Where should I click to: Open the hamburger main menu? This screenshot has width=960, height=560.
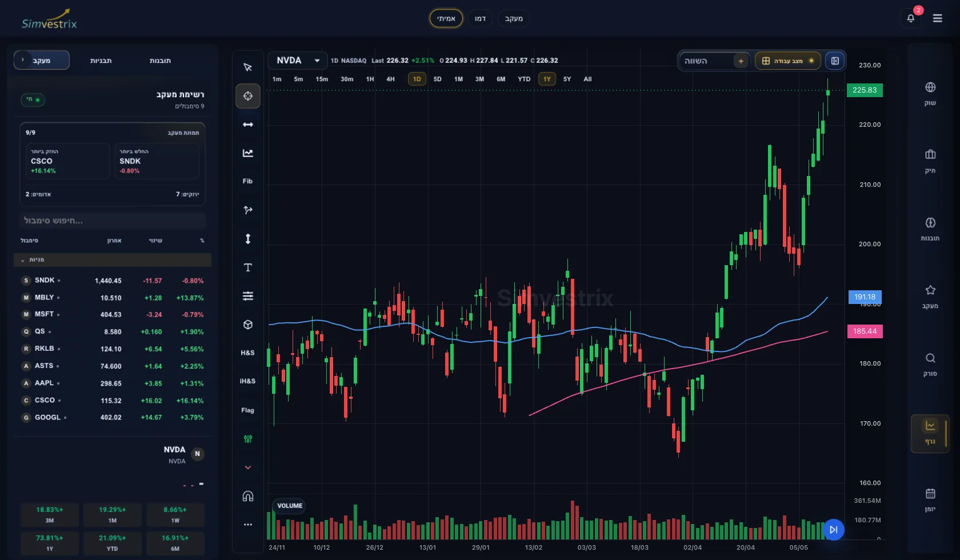coord(938,18)
